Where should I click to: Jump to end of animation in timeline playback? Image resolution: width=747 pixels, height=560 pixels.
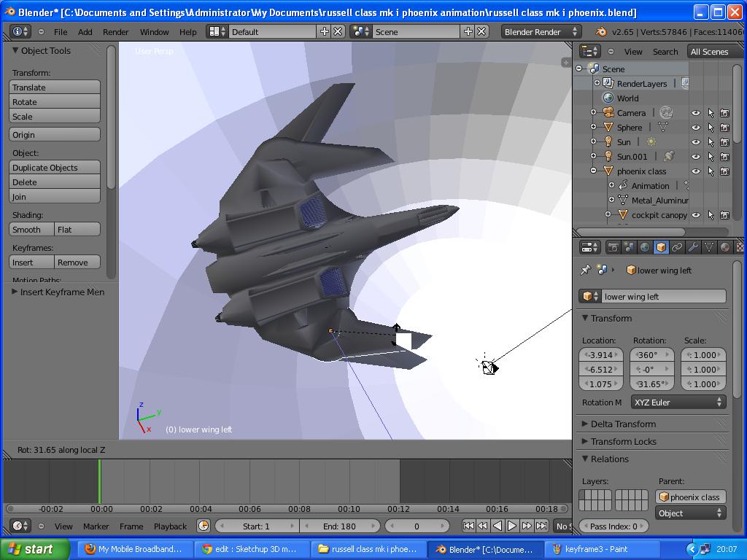542,524
